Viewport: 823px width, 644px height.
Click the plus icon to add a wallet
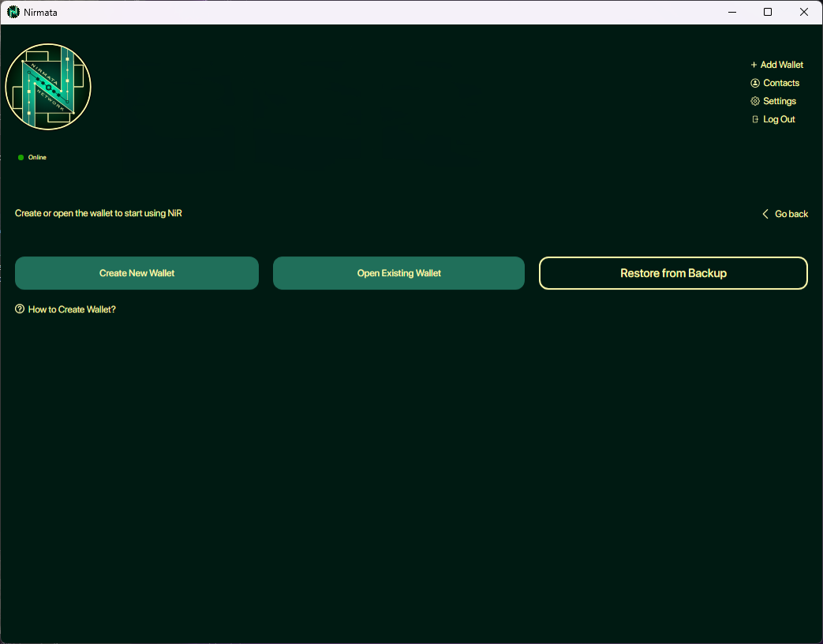pos(753,64)
